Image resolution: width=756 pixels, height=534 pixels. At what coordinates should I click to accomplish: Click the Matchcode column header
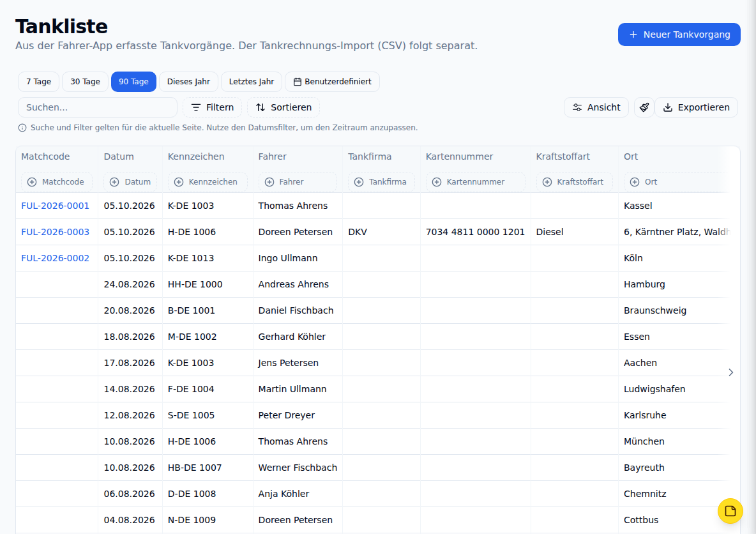[x=45, y=156]
